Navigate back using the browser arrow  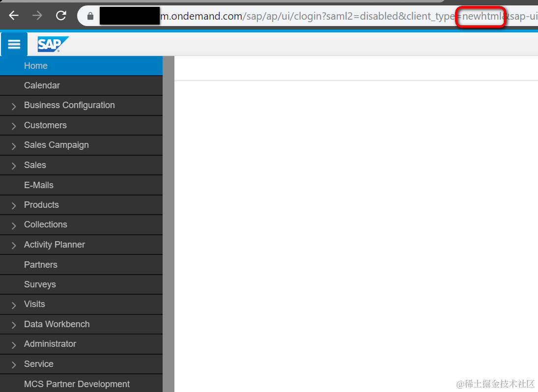[13, 15]
